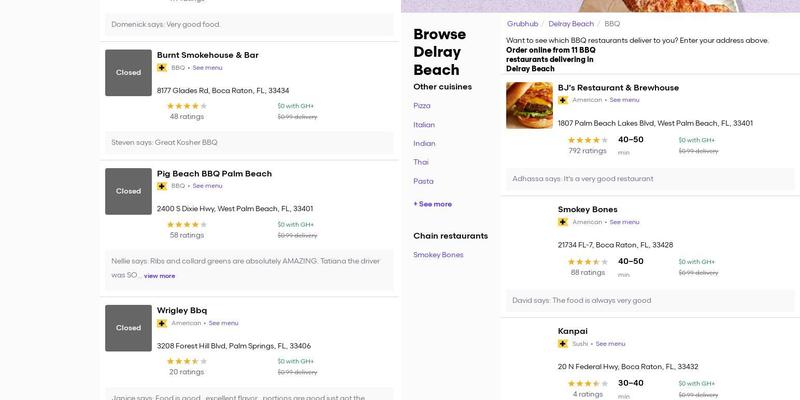Select Pizza under Other cuisines
The width and height of the screenshot is (800, 400).
(422, 106)
